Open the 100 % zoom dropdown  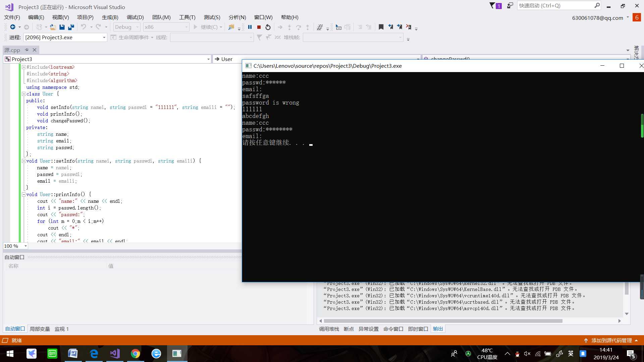pos(15,246)
